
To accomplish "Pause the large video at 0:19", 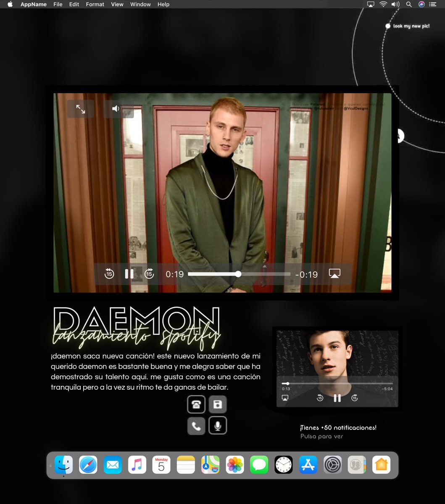I will [x=129, y=274].
